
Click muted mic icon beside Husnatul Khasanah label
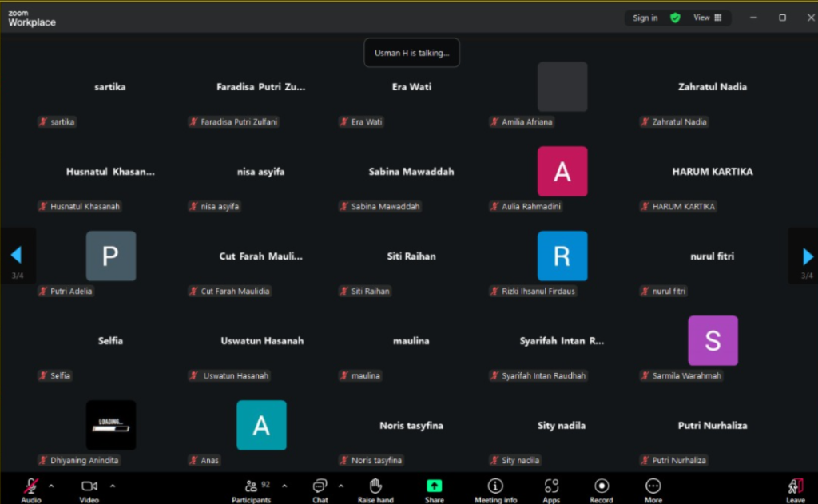pos(43,206)
